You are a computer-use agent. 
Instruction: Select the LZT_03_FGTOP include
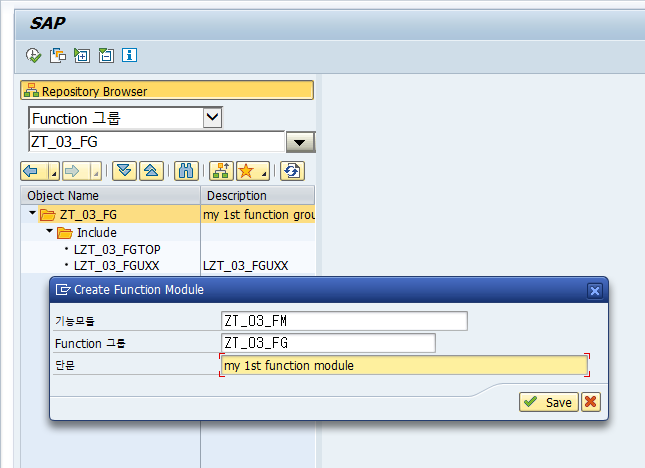coord(117,249)
